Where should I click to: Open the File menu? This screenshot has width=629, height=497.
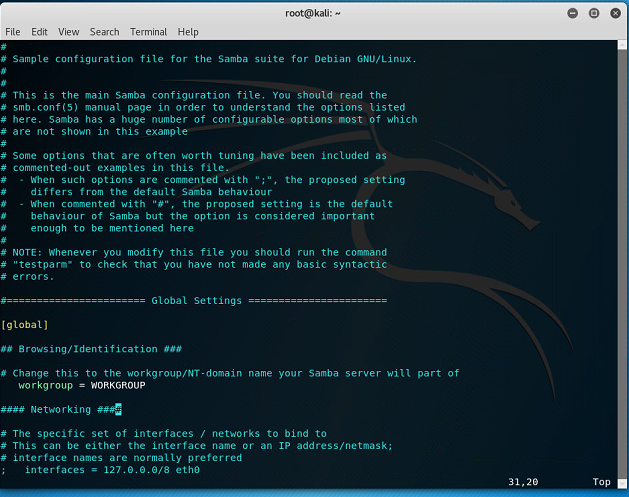click(12, 32)
